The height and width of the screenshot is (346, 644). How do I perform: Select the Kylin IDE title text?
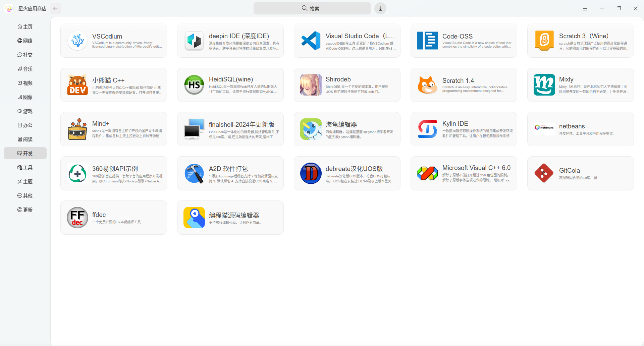pos(455,123)
